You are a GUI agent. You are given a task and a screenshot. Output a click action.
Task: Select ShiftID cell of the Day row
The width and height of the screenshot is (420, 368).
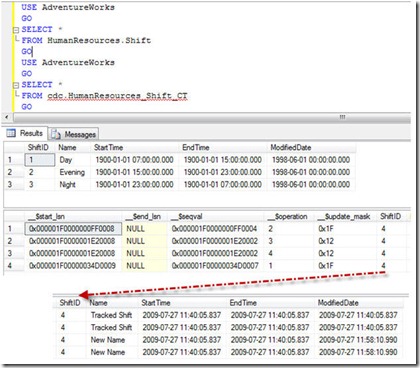(x=40, y=160)
